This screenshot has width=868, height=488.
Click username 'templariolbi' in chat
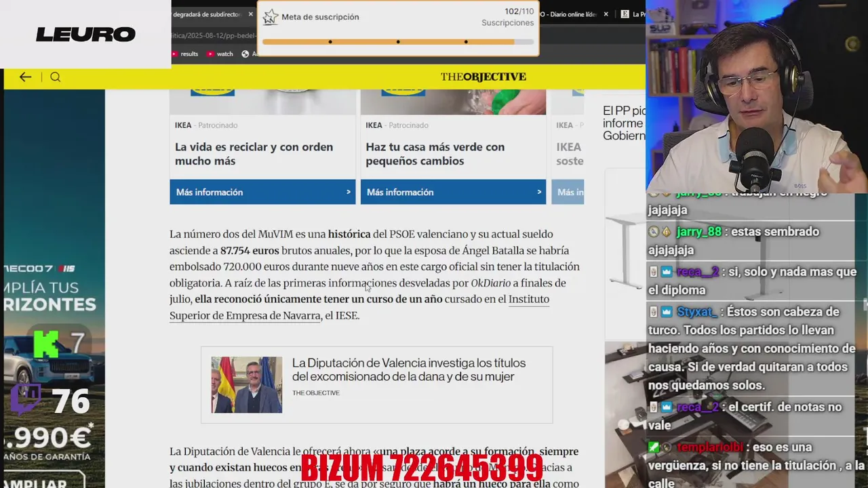(x=709, y=447)
